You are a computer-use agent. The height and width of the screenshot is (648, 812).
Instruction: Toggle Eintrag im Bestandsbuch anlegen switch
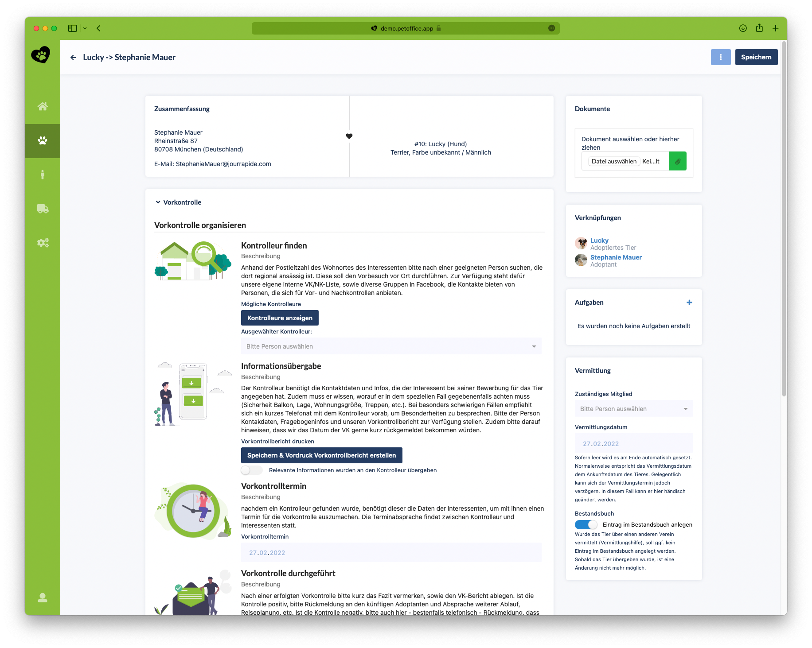click(x=586, y=525)
